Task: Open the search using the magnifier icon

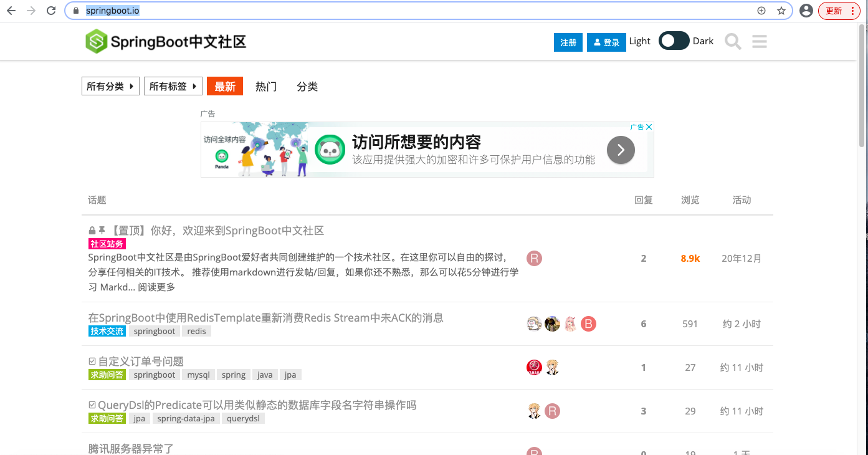Action: (x=732, y=41)
